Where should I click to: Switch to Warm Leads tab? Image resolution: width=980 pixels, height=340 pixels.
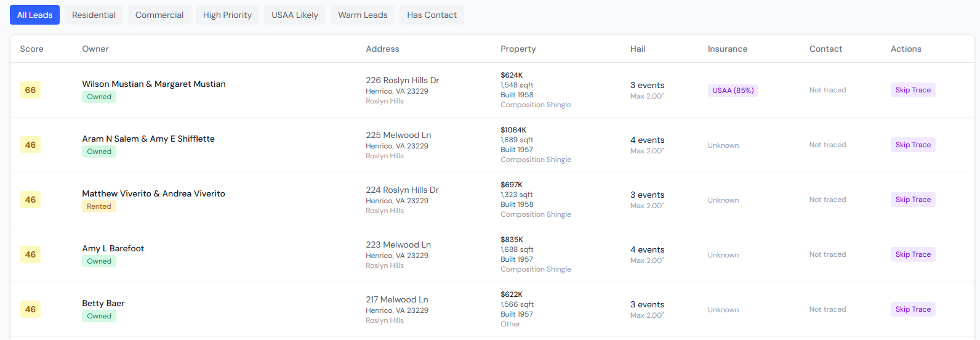point(363,15)
